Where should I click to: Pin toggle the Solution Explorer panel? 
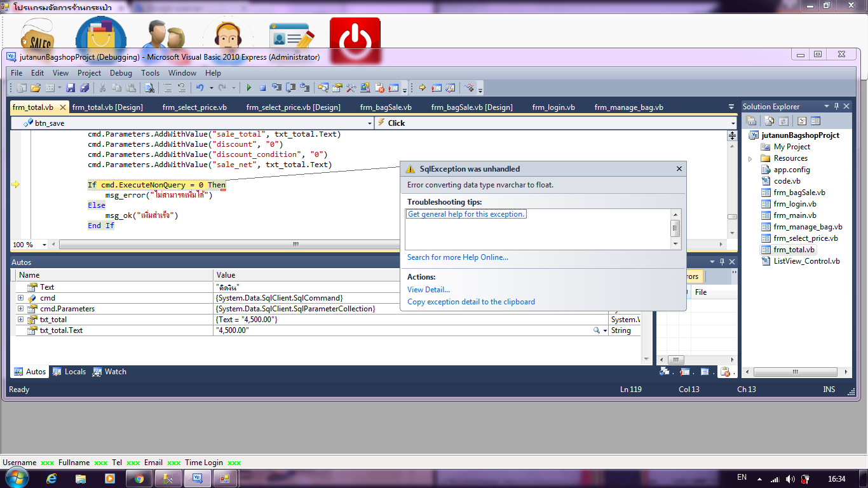(837, 106)
